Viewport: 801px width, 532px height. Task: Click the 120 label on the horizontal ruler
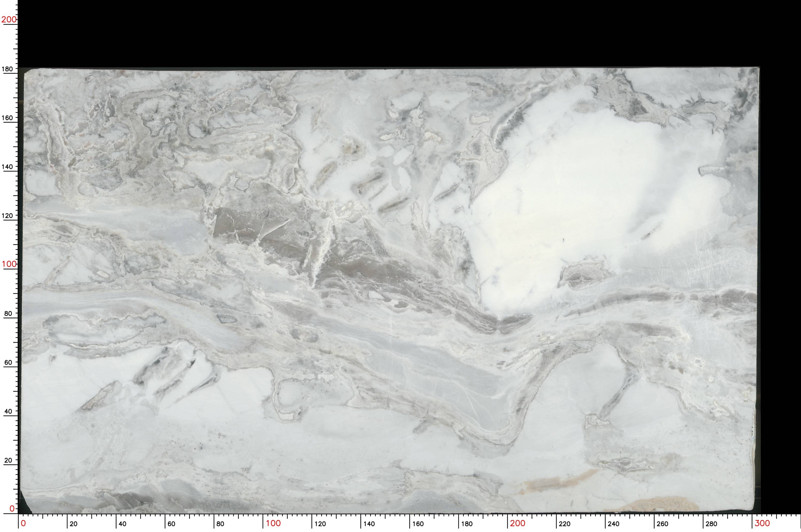click(x=320, y=524)
